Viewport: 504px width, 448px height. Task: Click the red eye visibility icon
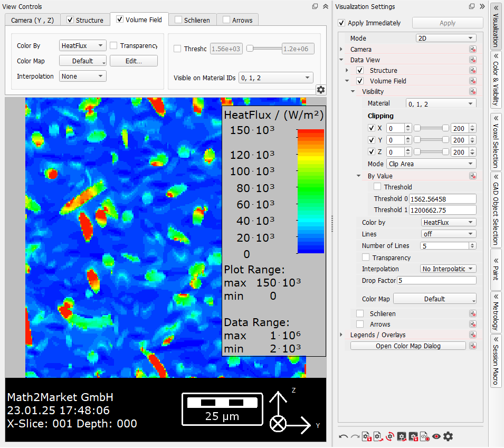(436, 436)
